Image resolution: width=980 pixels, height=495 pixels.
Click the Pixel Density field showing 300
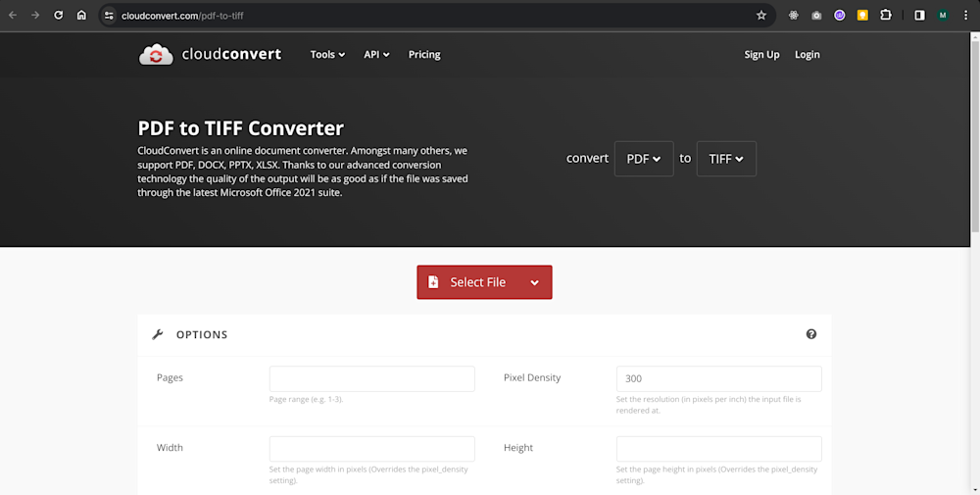718,378
